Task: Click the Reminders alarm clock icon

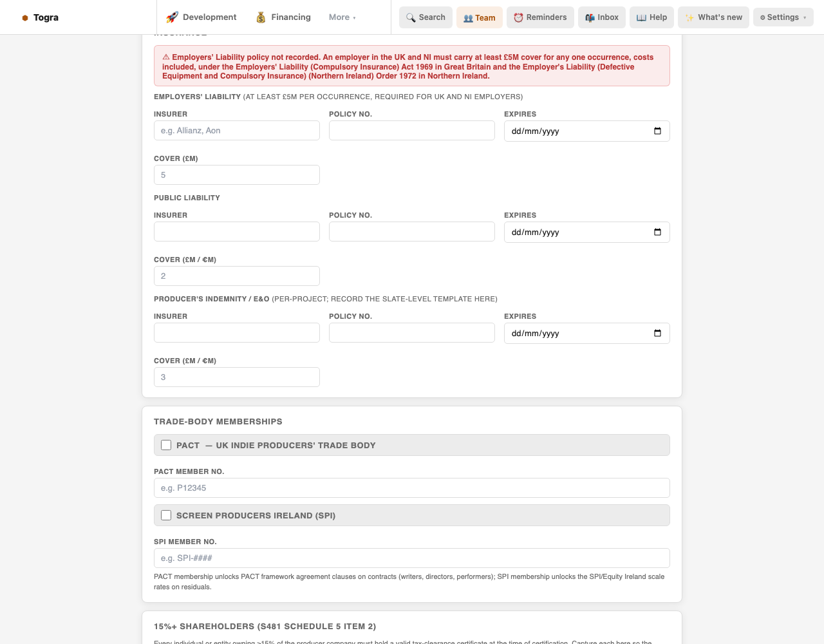Action: 518,17
